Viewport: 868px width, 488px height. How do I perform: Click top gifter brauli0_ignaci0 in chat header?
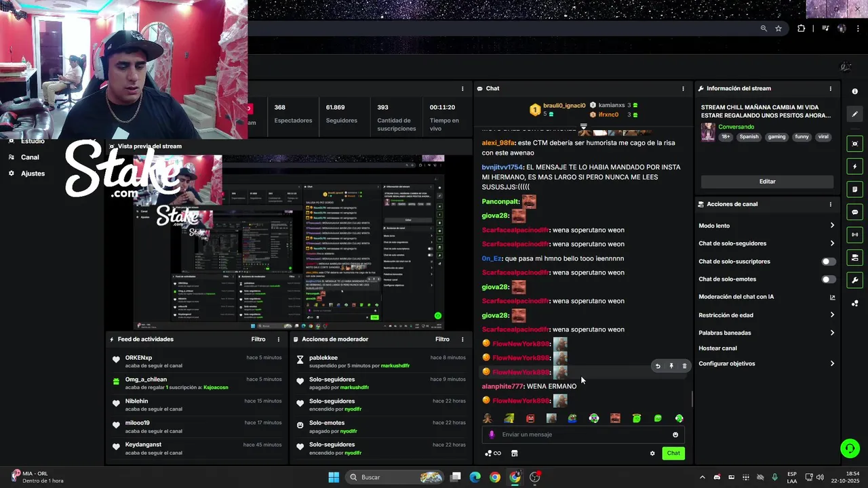coord(564,106)
